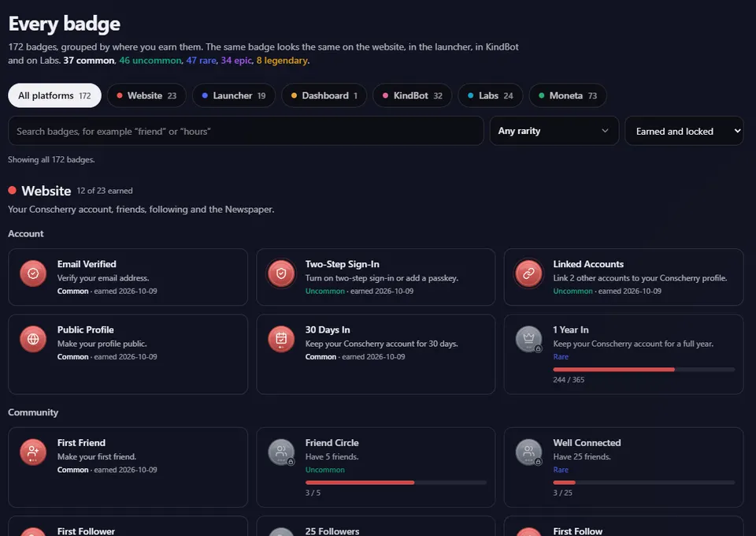Click the Linked Accounts badge title
The width and height of the screenshot is (756, 536).
588,264
